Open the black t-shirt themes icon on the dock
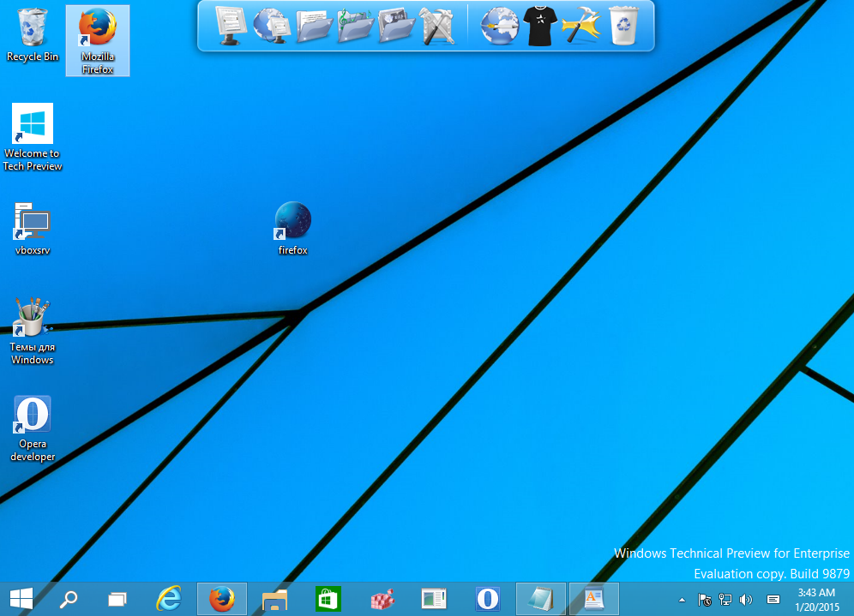 pos(539,26)
